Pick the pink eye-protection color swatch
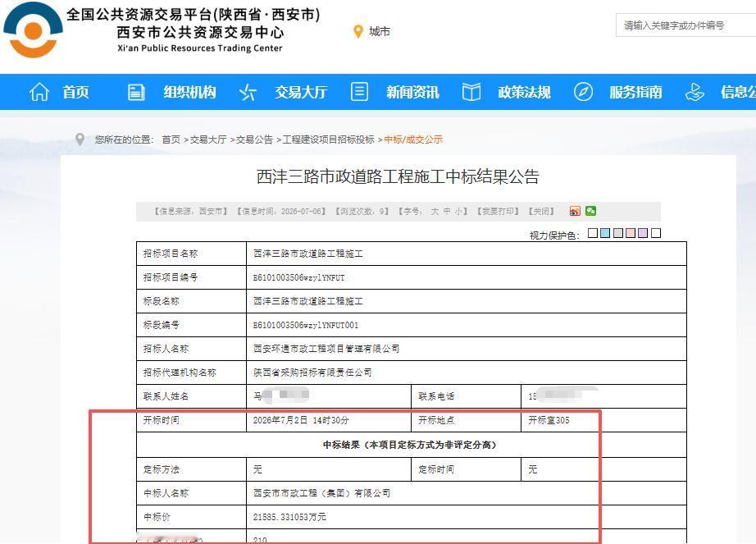756x544 pixels. 631,233
